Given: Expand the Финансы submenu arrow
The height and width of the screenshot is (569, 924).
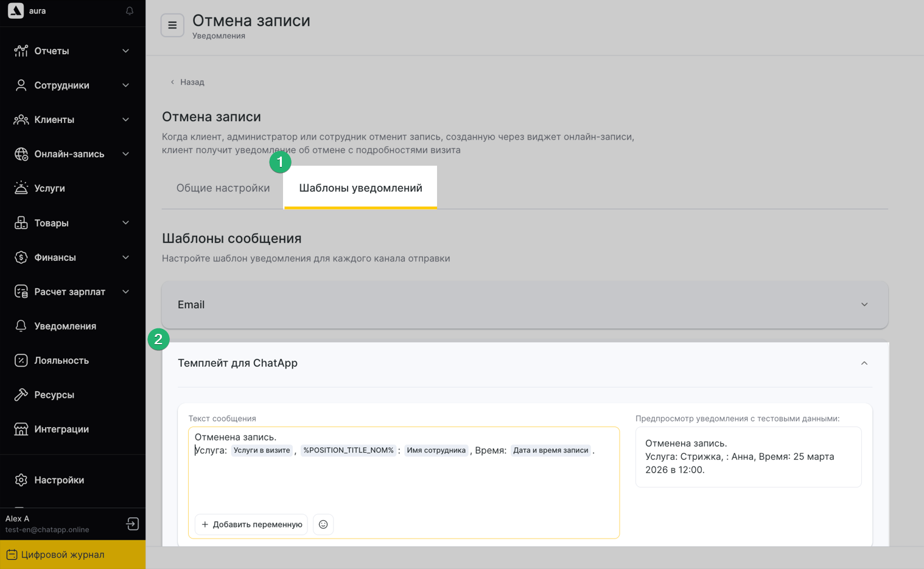Looking at the screenshot, I should tap(126, 258).
